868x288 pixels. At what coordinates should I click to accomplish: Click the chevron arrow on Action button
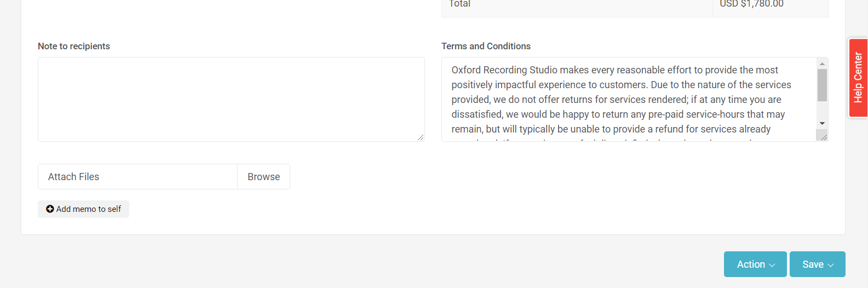tap(772, 265)
